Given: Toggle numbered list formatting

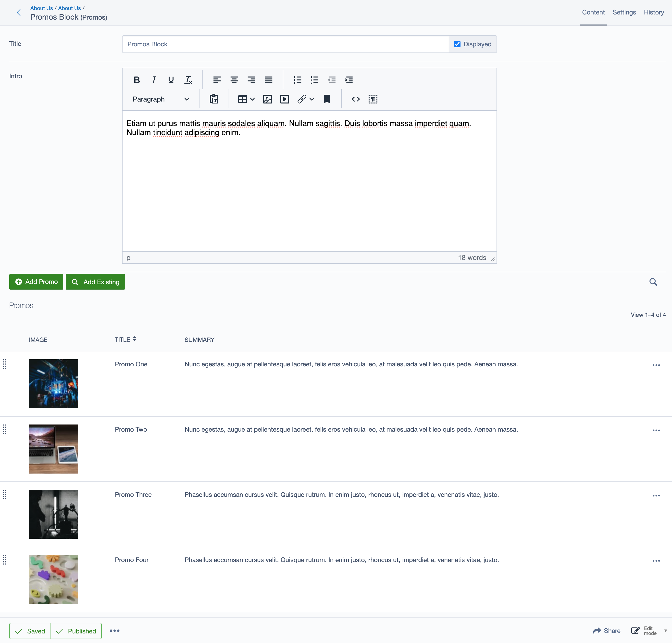Looking at the screenshot, I should coord(314,80).
